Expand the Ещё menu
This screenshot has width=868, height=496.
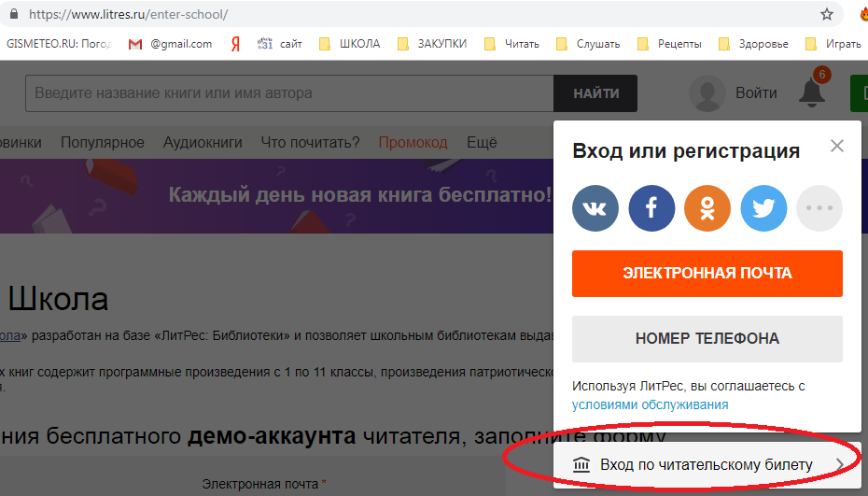tap(482, 142)
